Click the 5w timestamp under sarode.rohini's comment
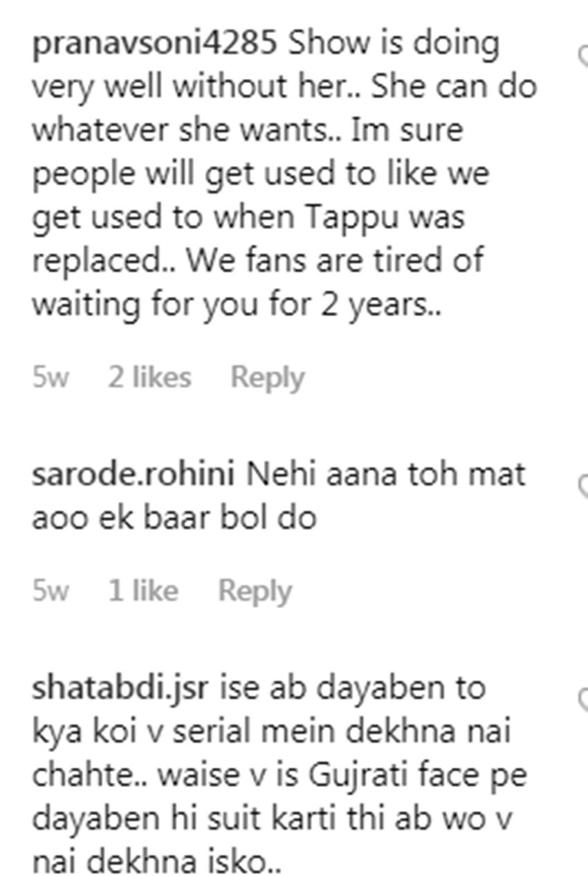Screen dimensions: 588x876 [50, 591]
